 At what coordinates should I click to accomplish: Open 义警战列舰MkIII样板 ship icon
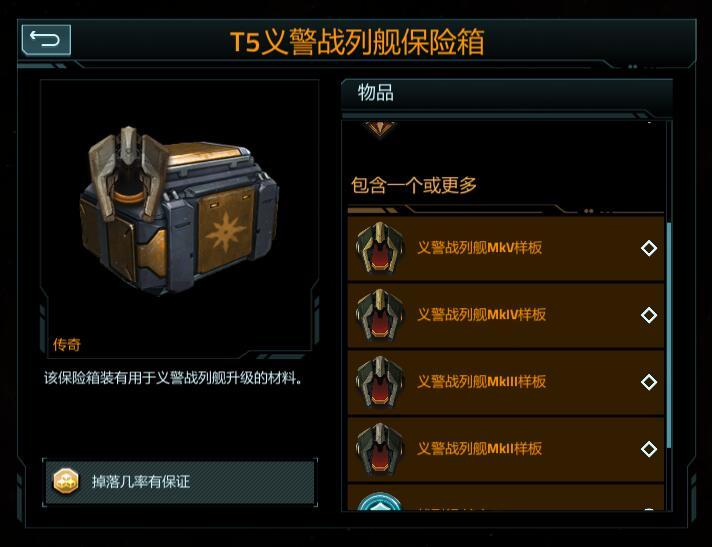[x=380, y=382]
